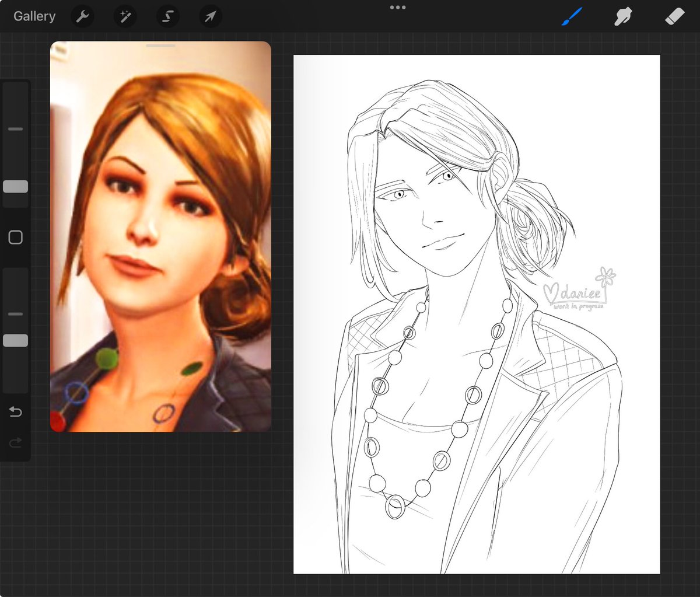Click the reference photo thumbnail

tap(160, 236)
